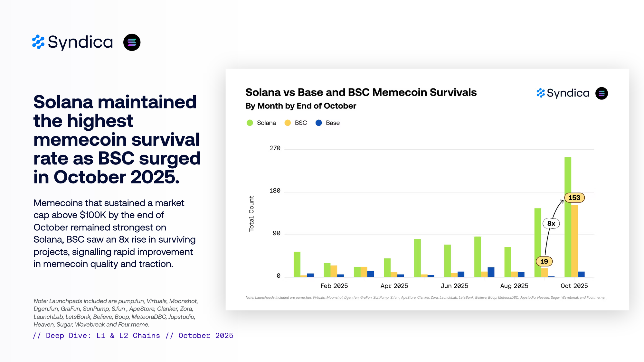Click the blue Base legend dot
Screen dimensions: 644x362
click(318, 123)
